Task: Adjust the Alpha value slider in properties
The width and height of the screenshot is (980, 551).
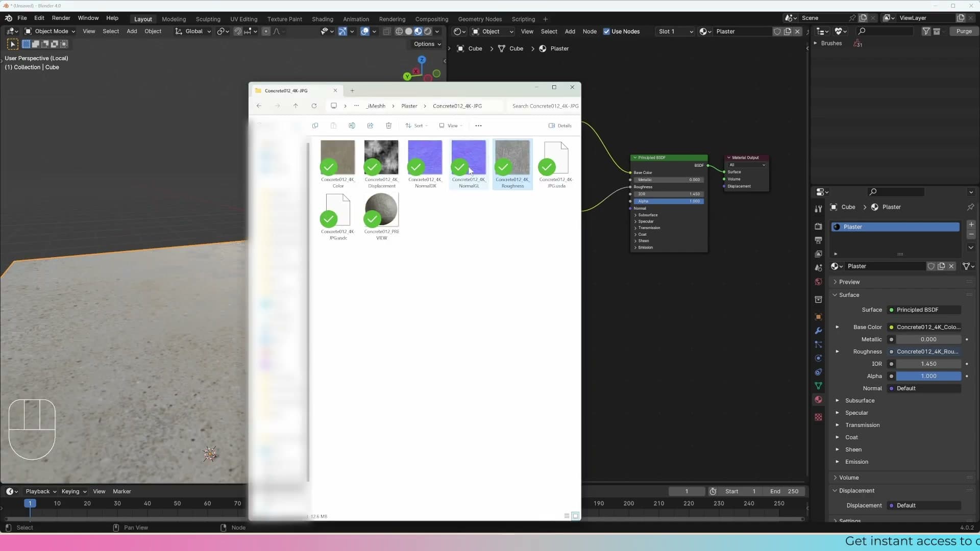Action: tap(928, 376)
